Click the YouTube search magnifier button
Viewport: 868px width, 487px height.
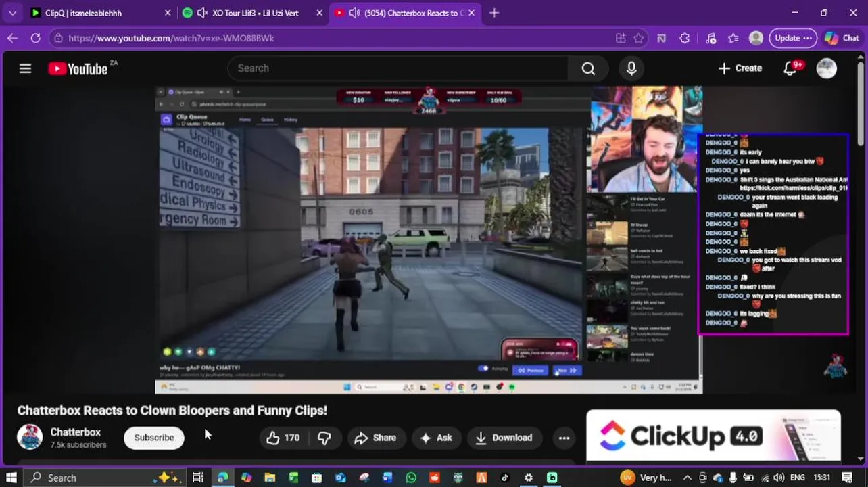point(588,68)
